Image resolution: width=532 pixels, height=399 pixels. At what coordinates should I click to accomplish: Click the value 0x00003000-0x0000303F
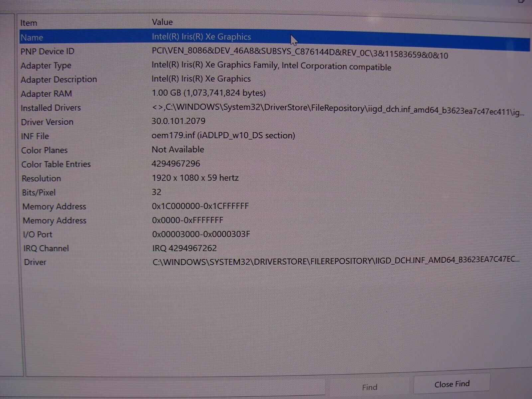[201, 234]
